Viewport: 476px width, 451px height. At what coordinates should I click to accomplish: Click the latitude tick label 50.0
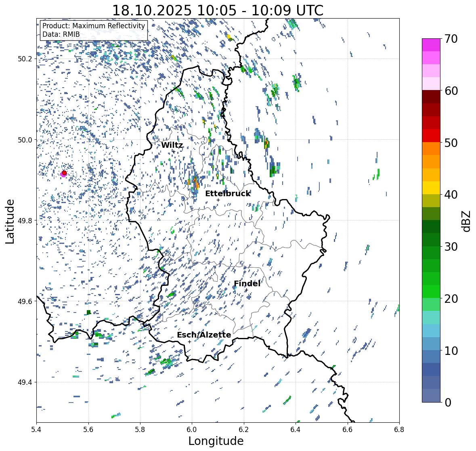pyautogui.click(x=25, y=140)
